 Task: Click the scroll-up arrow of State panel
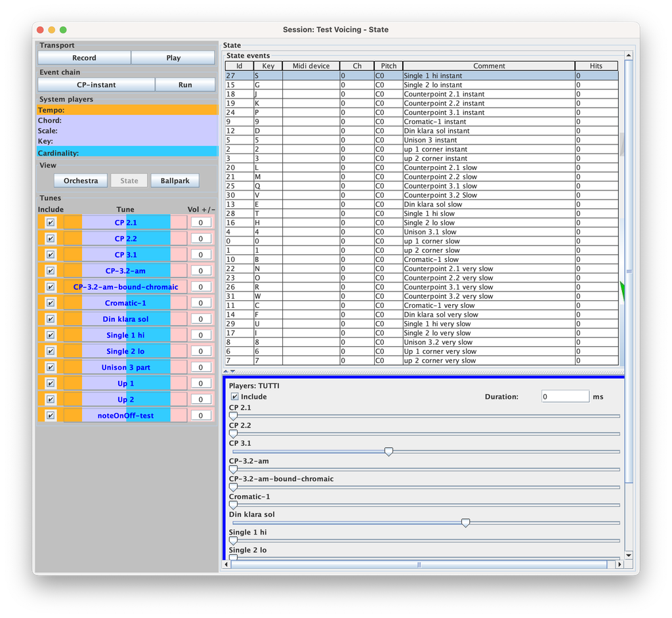coord(629,55)
